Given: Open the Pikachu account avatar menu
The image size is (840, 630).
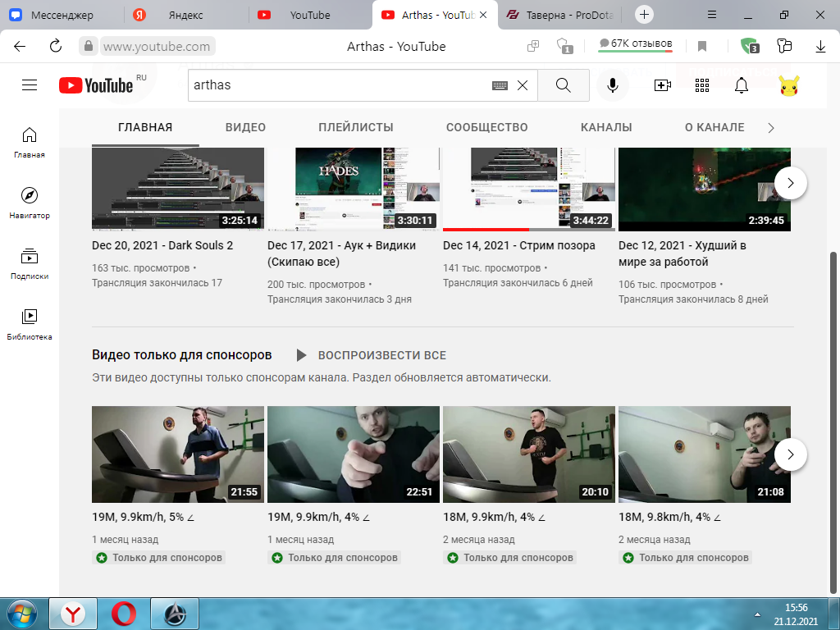Looking at the screenshot, I should (788, 85).
